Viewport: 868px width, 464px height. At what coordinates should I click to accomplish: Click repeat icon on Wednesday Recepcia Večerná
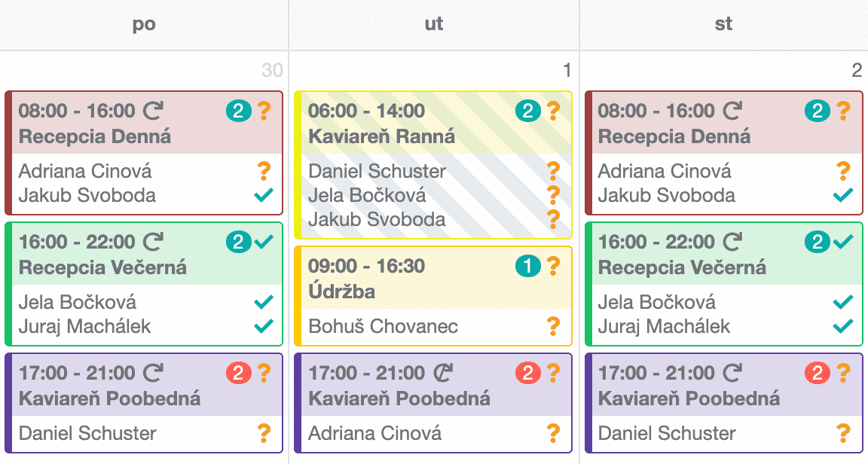click(732, 241)
